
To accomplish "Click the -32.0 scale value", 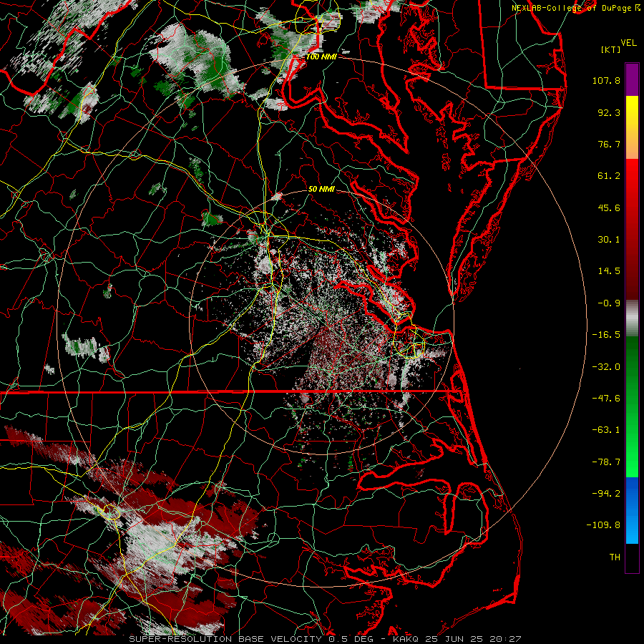I will click(606, 367).
